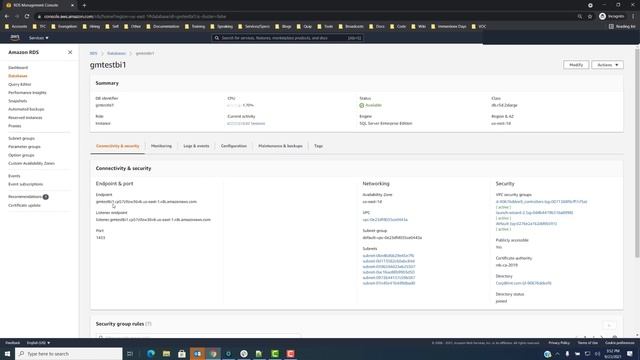Image resolution: width=640 pixels, height=360 pixels.
Task: Open the red app icon on taskbar
Action: point(291,353)
